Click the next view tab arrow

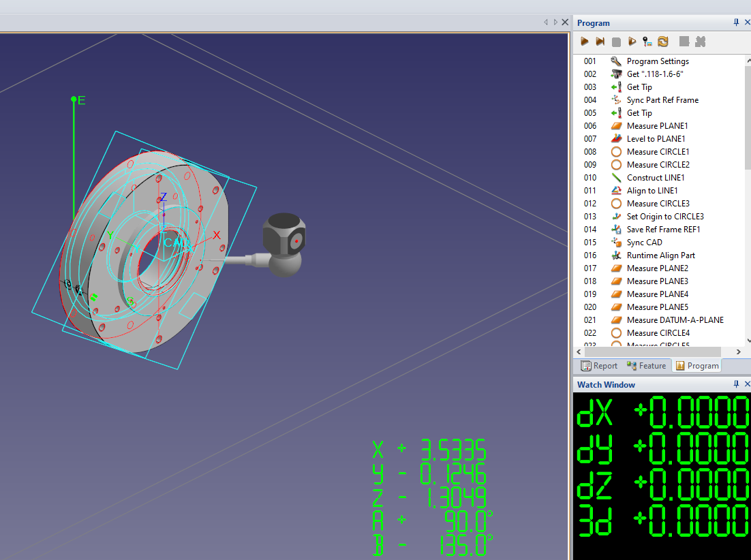pyautogui.click(x=555, y=22)
